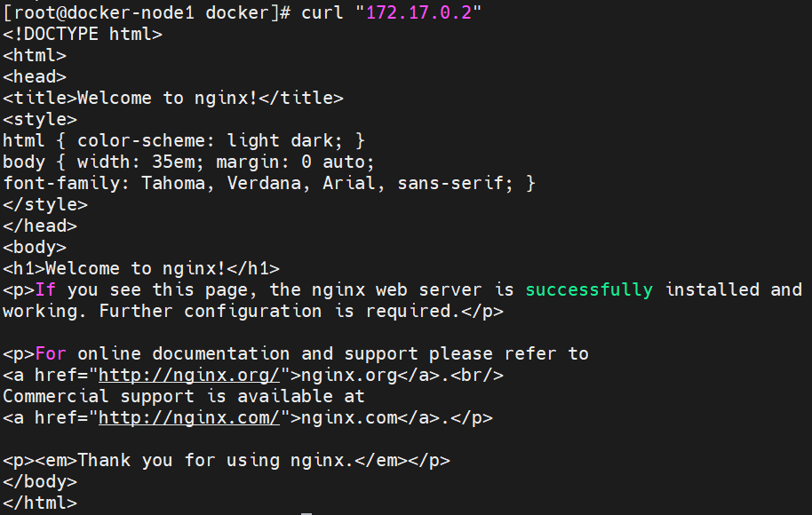Click the title tag Welcome to nginx line
The width and height of the screenshot is (812, 515).
(173, 98)
